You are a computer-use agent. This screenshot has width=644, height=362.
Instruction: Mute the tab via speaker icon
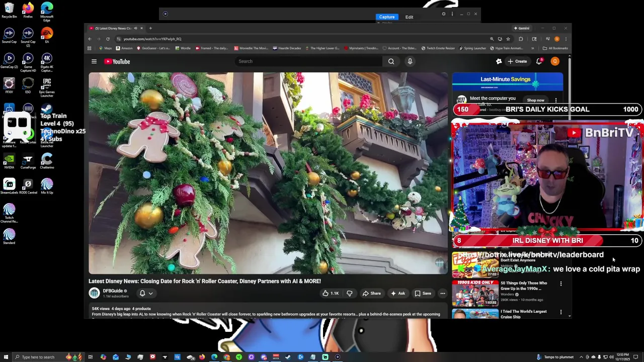[136, 28]
